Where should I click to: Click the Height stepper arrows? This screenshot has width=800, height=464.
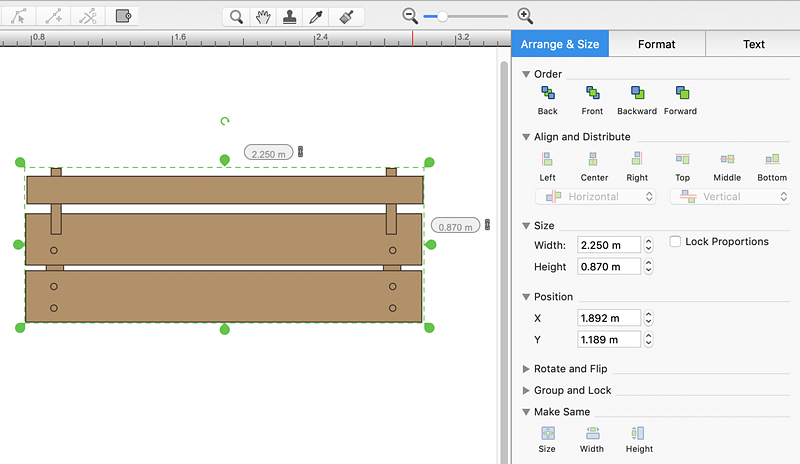point(648,266)
